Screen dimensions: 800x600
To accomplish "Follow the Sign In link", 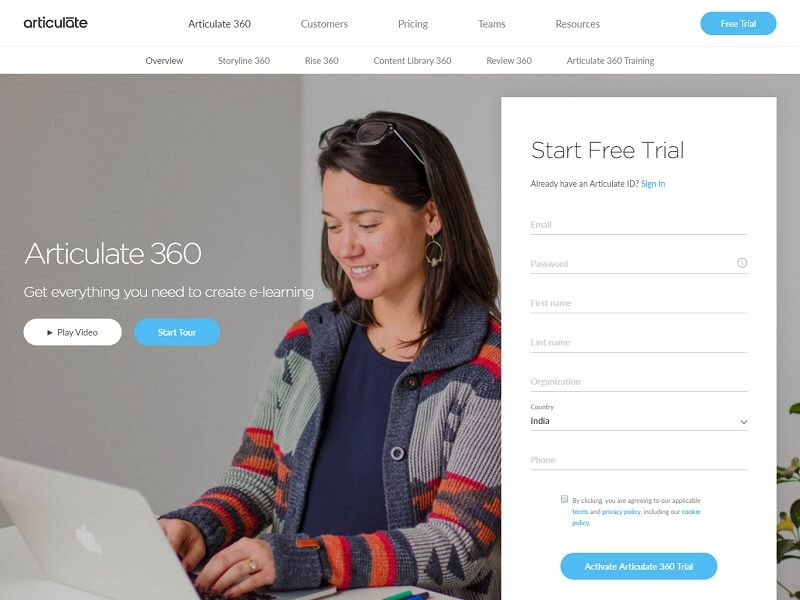I will coord(653,184).
